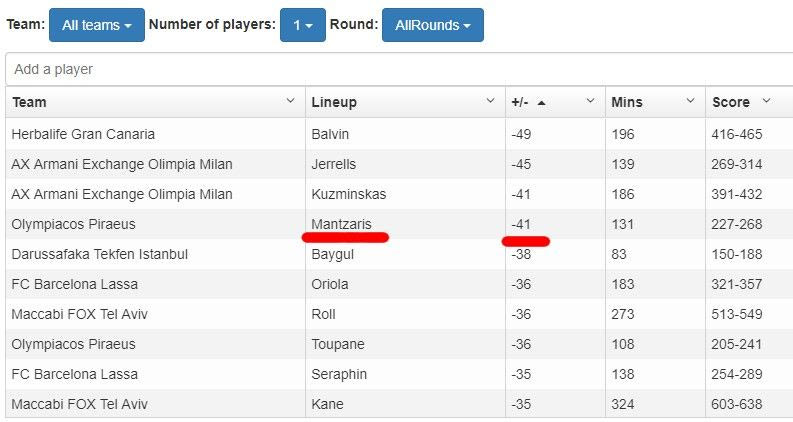
Task: Sort by the Lineup column header
Action: [x=334, y=102]
